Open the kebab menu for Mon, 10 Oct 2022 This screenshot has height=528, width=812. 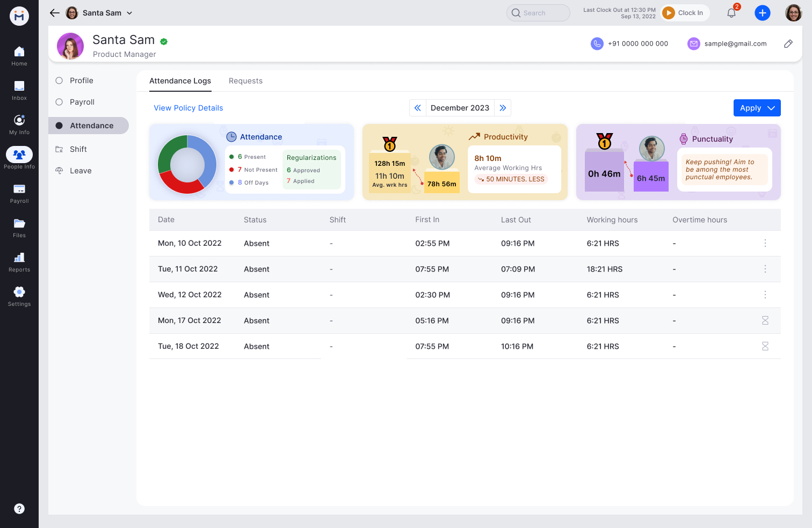[765, 243]
